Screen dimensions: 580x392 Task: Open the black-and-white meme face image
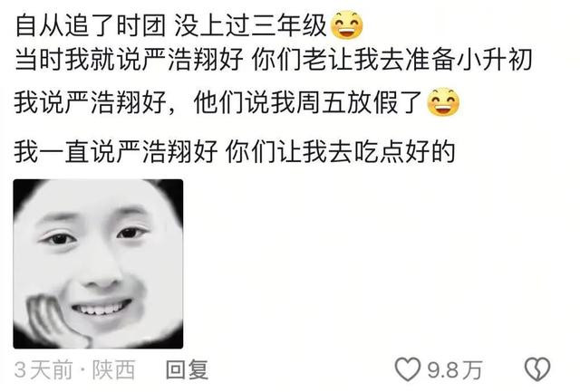(98, 263)
